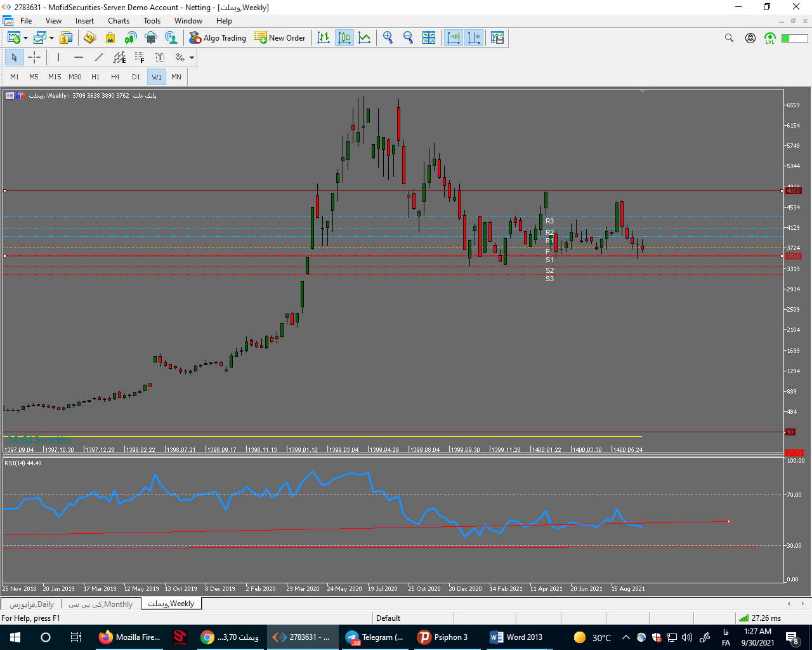Switch to the فرابورس Daily chart tab
The image size is (812, 650).
(31, 604)
